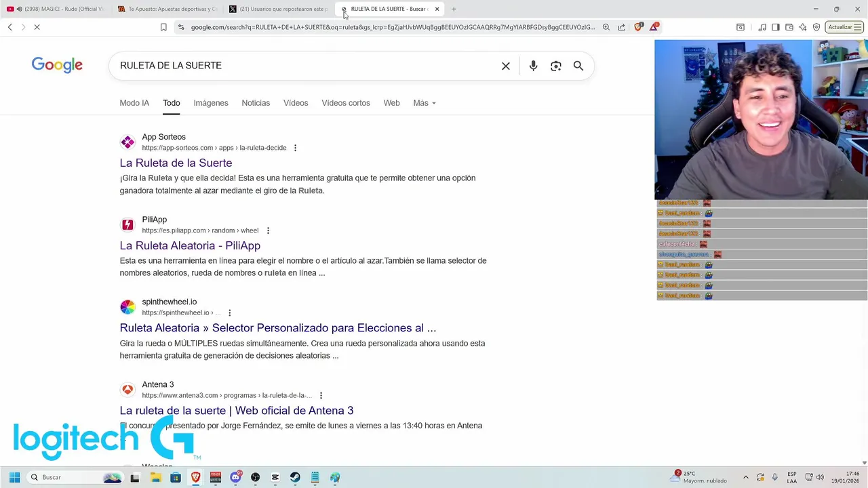Screen dimensions: 868x488
Task: Click the Actualizar update button
Action: tap(844, 27)
